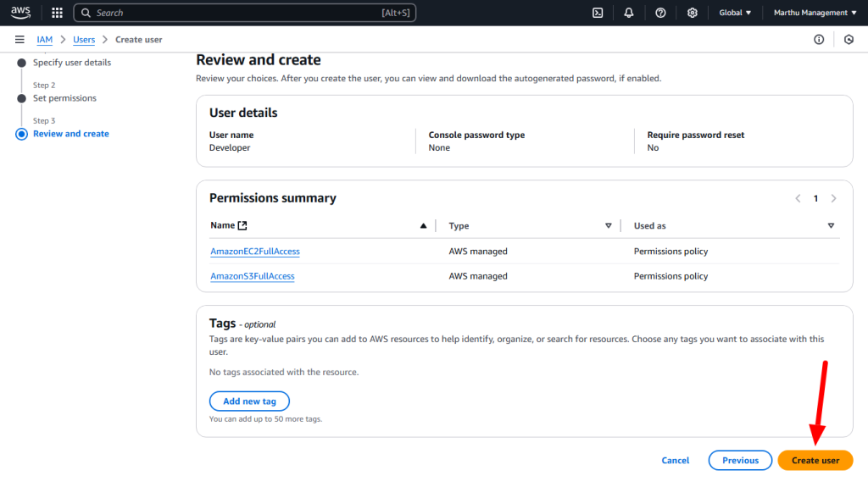
Task: Go to the Set permissions step
Action: tap(64, 98)
